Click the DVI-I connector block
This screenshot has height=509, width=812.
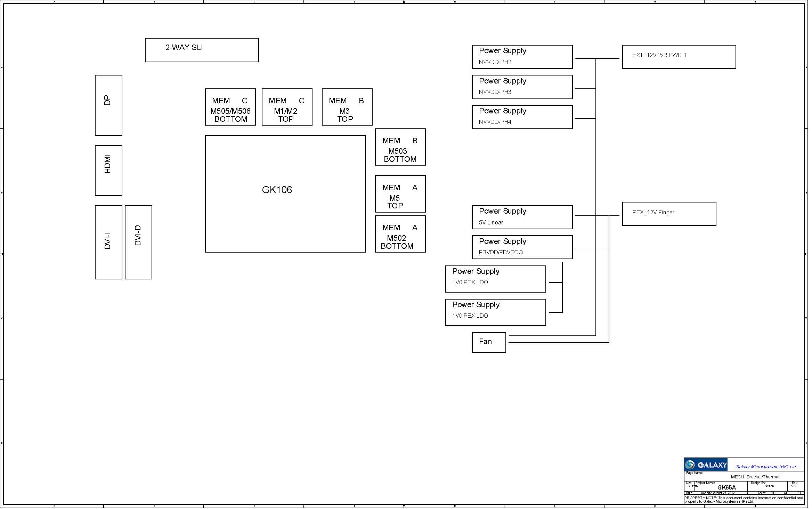click(108, 242)
